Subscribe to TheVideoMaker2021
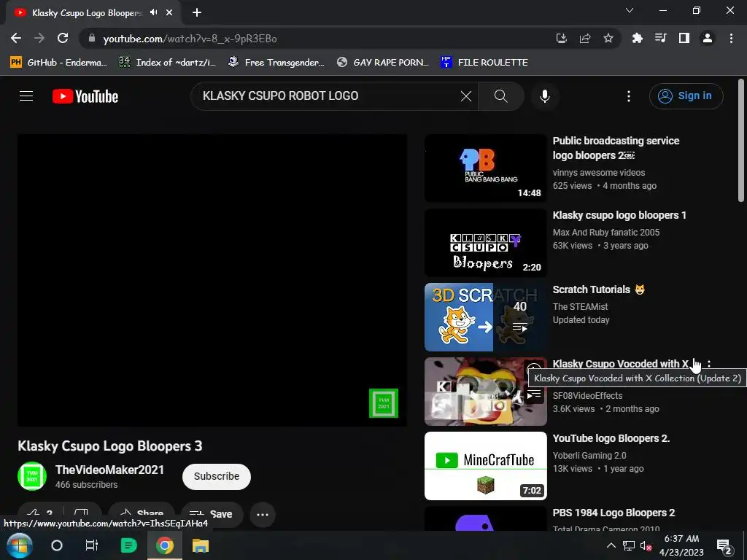Viewport: 747px width, 560px height. click(216, 476)
